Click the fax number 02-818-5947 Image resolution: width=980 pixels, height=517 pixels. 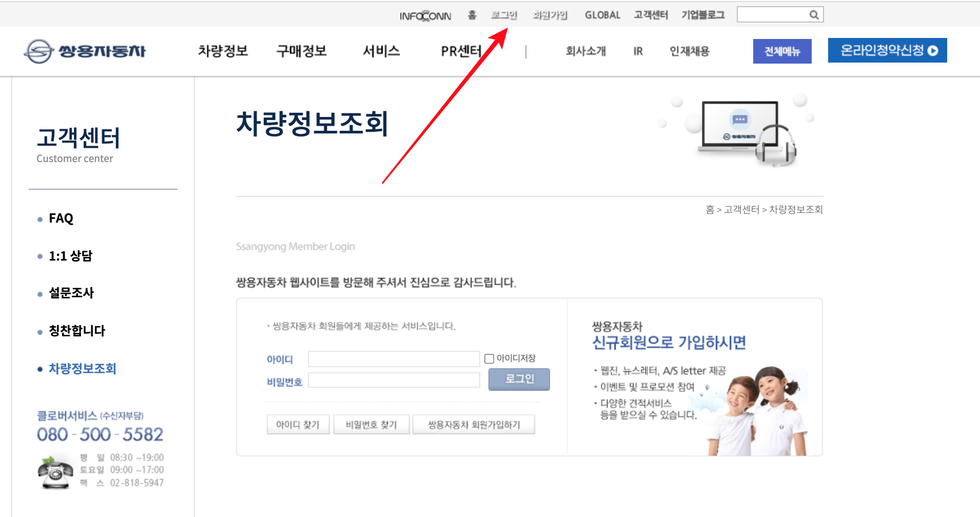tap(137, 483)
